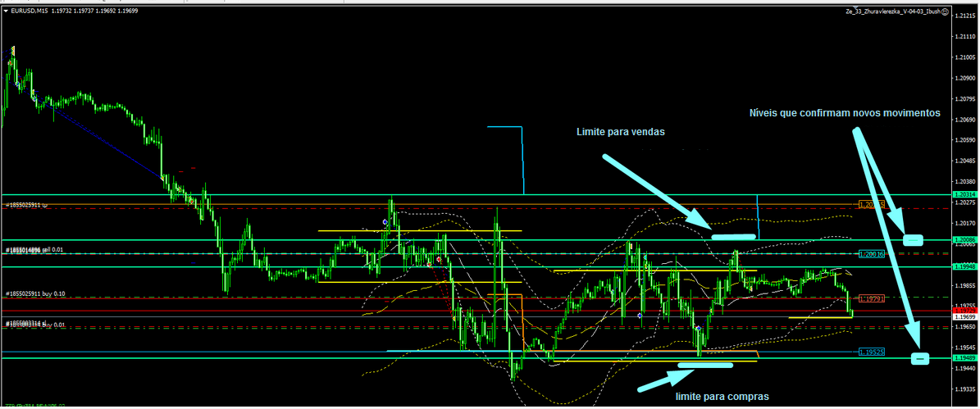Select 'Níveis que confirmam novos movimentos' label

[x=845, y=113]
